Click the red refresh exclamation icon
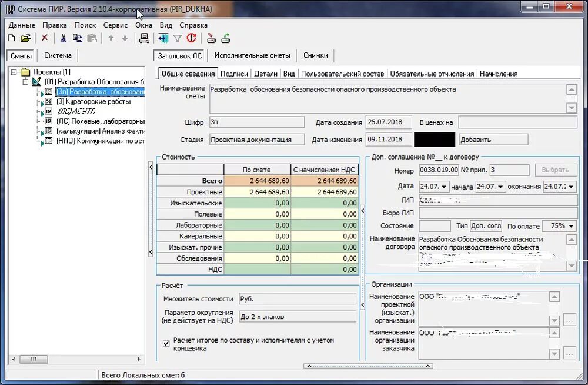The image size is (588, 385). [x=192, y=38]
